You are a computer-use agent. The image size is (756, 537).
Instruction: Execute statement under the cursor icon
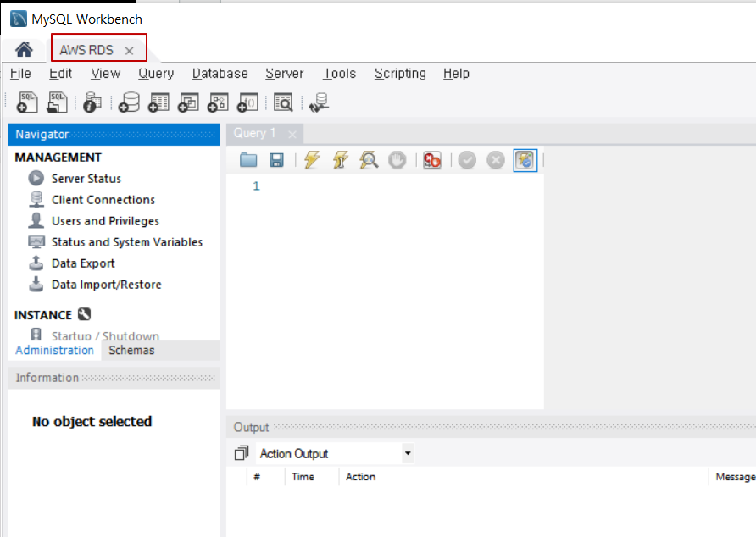pos(341,159)
